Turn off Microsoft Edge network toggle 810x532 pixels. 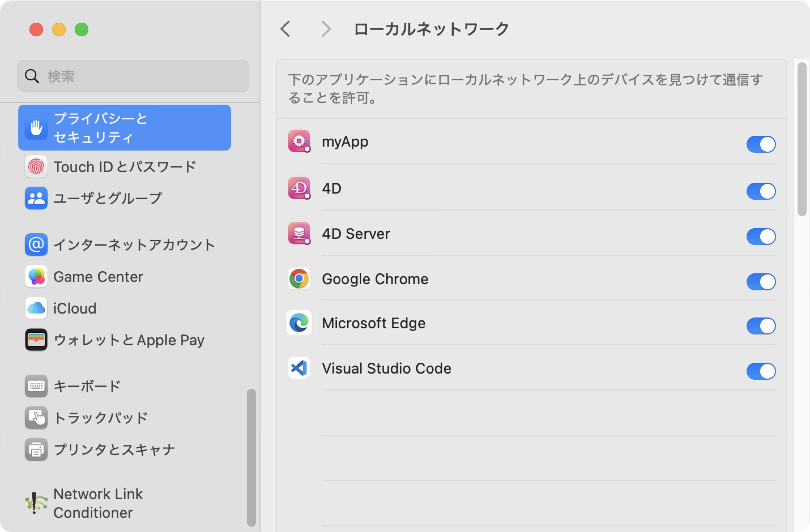coord(761,326)
